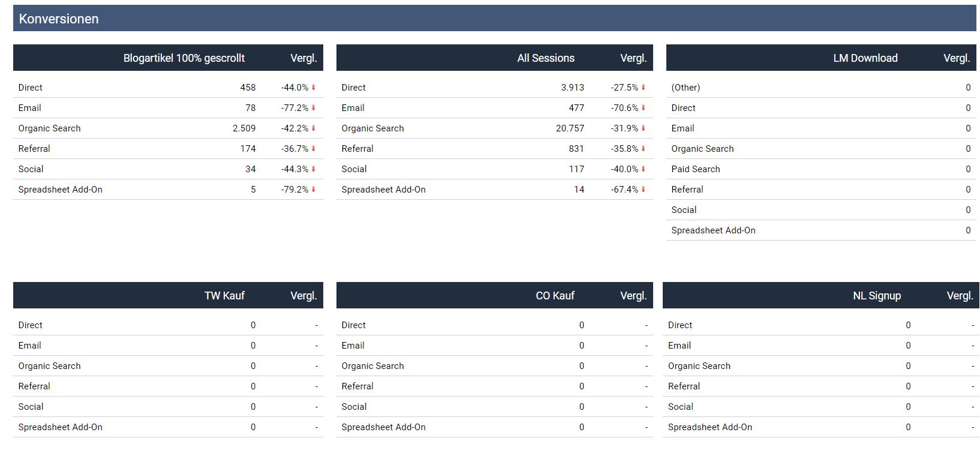Click down arrow beside -27.5% in All Sessions
980x456 pixels.
[x=643, y=88]
